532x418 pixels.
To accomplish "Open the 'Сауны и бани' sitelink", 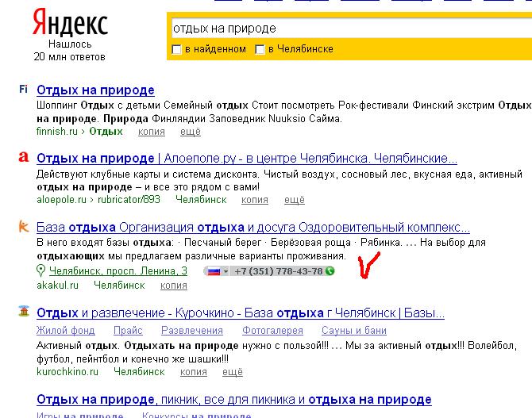I will tap(354, 330).
